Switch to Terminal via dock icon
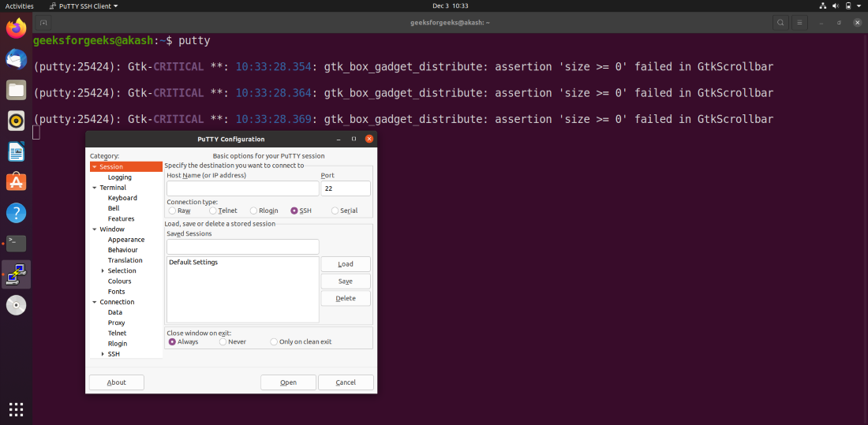 [x=16, y=243]
